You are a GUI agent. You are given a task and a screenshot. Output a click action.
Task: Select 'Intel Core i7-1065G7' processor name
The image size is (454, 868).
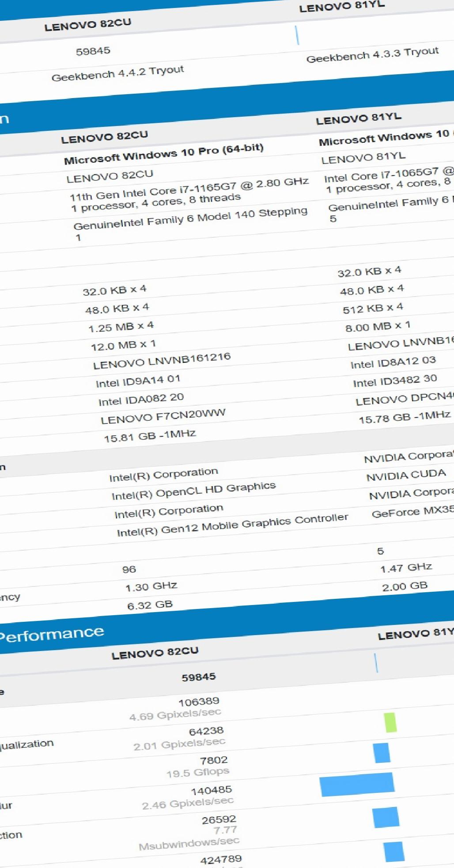[382, 175]
